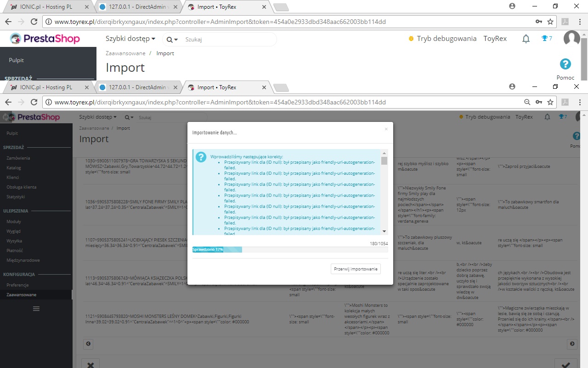Screen dimensions: 588x368
Task: Click the PDF extension icon in the back window
Action: [565, 22]
